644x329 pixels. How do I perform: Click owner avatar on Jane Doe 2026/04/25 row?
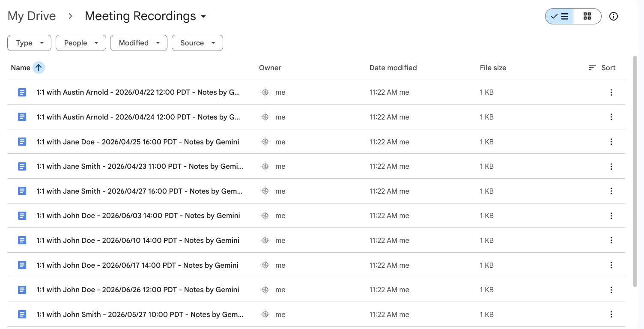point(265,142)
